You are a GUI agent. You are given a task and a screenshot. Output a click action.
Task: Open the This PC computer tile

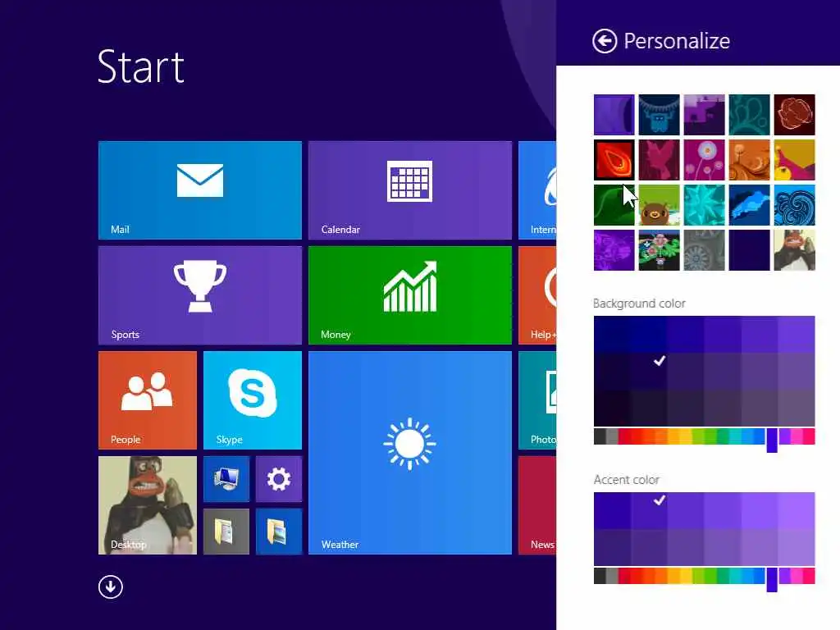coord(226,479)
